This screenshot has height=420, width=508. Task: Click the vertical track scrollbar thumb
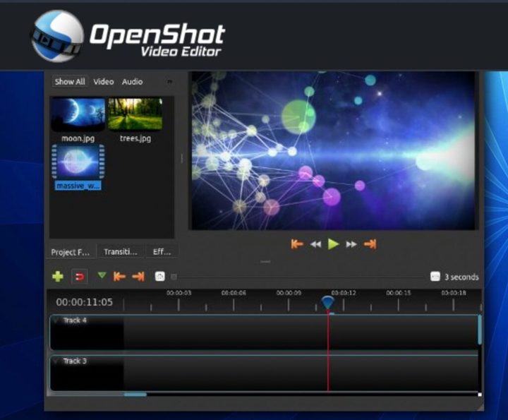[480, 330]
